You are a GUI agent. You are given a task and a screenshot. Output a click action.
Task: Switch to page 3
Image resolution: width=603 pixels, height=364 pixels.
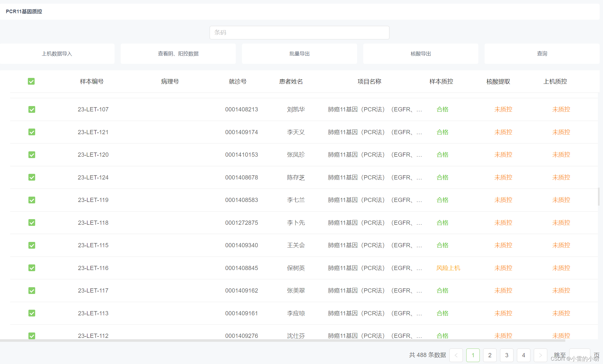click(506, 355)
